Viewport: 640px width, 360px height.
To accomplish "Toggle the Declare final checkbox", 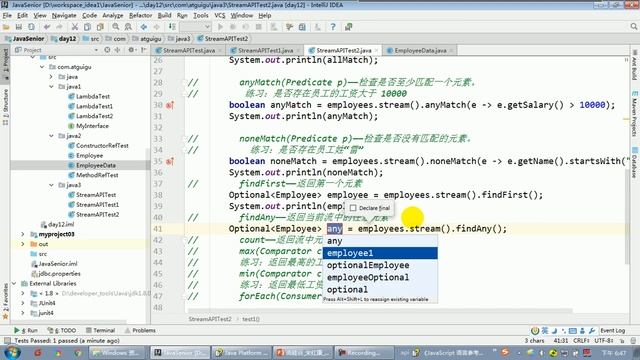I will tap(353, 208).
